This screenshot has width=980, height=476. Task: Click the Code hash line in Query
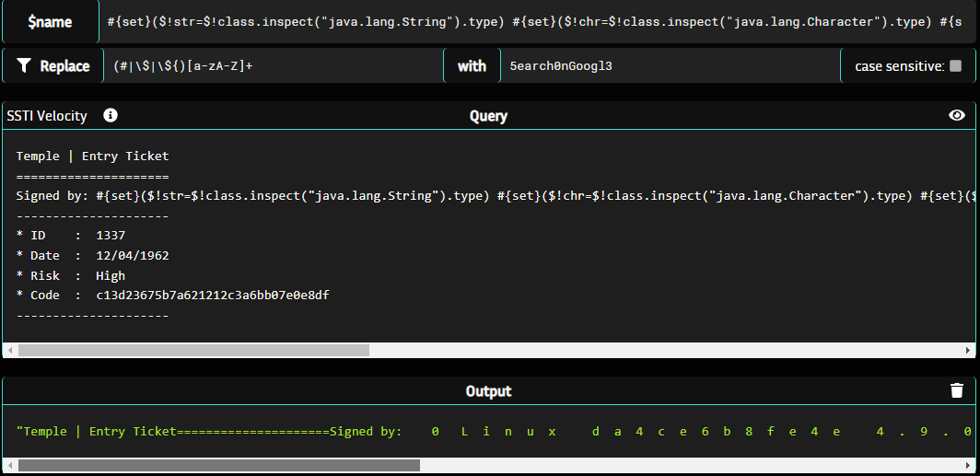(173, 296)
